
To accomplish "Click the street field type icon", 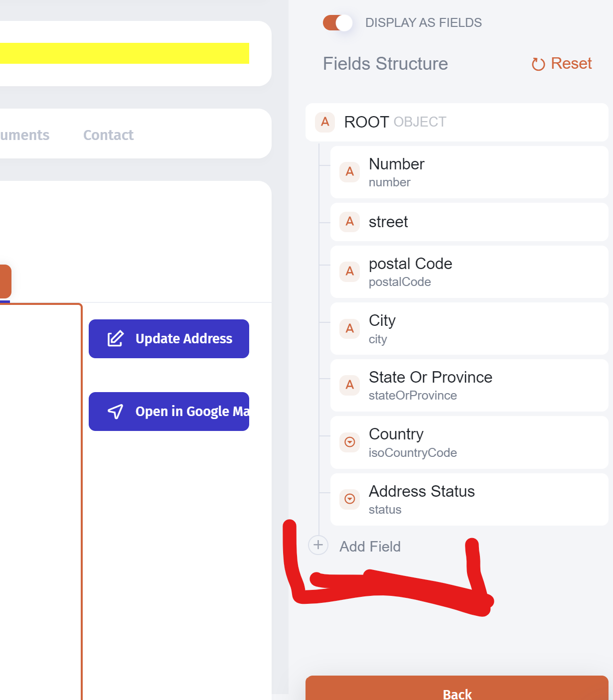I will click(350, 222).
